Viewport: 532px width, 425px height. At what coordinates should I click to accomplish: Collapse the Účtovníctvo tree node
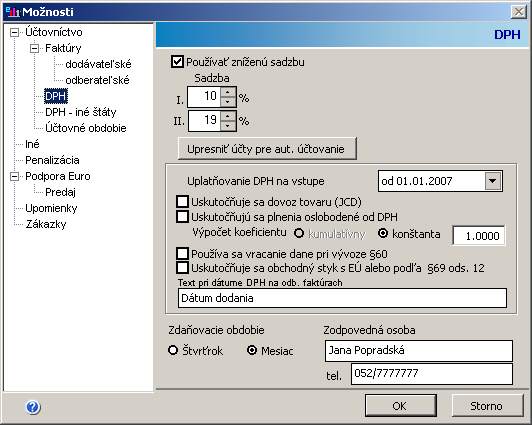pos(14,33)
